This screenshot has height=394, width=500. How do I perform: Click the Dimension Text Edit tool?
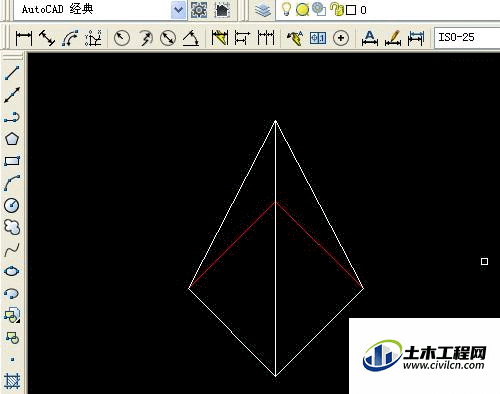393,38
